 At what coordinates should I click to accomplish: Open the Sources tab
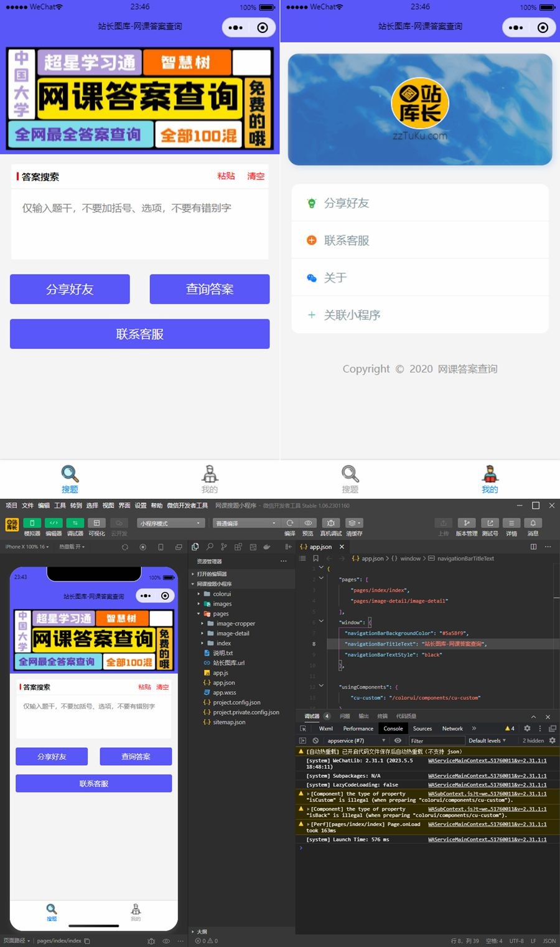click(422, 728)
